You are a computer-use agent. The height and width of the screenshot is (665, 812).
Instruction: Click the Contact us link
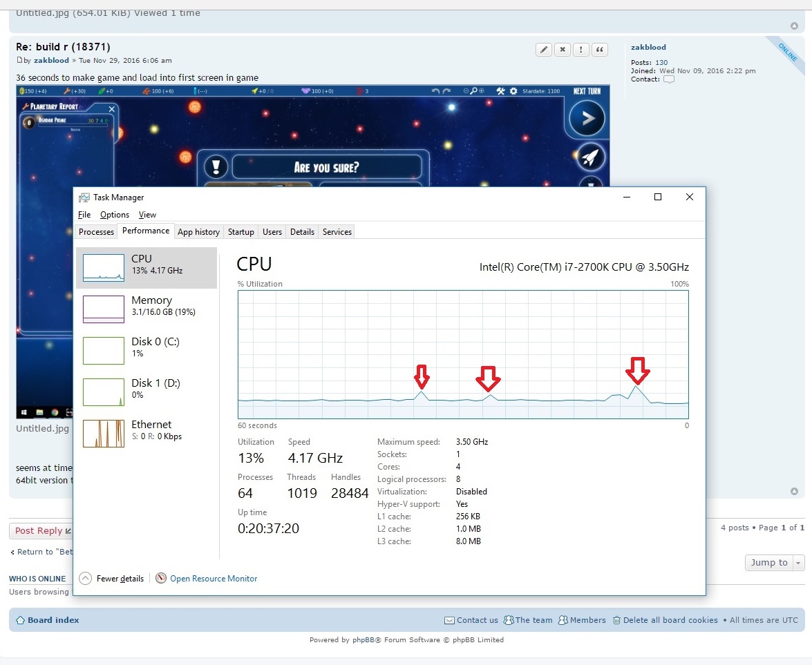click(x=477, y=620)
